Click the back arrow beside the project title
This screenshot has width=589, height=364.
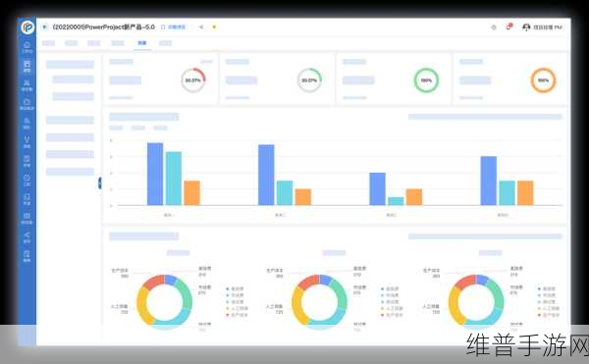click(x=45, y=27)
